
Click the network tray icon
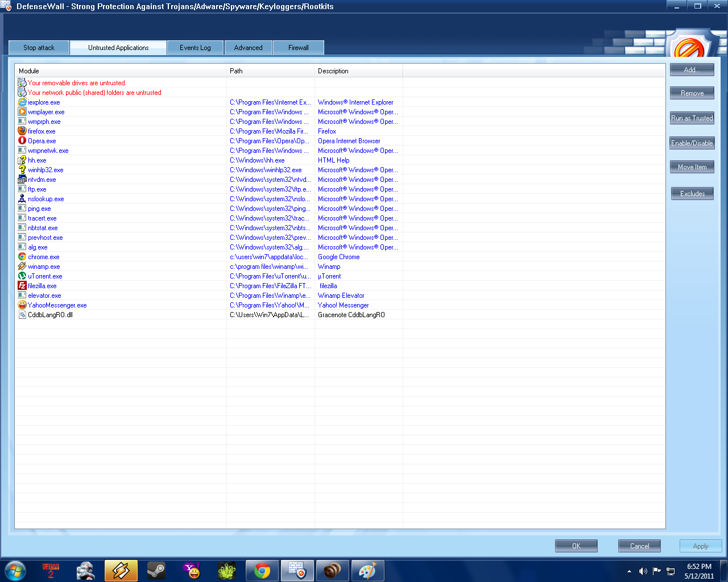(671, 571)
